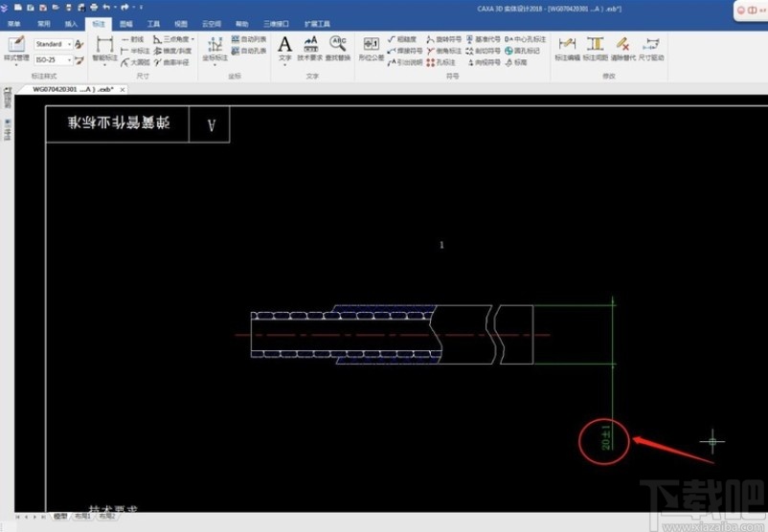Click the 自动列表 auto list tool
Viewport: 768px width, 532px height.
pos(249,39)
